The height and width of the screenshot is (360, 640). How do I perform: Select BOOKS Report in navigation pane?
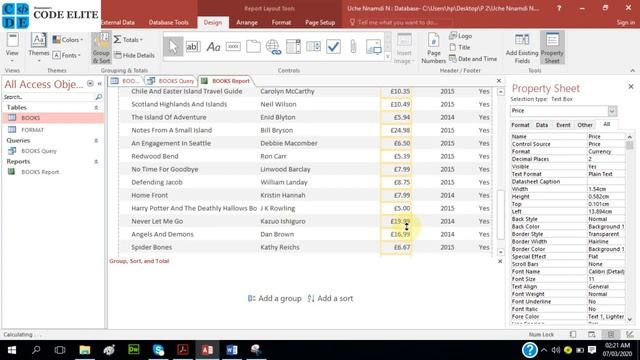[53, 172]
